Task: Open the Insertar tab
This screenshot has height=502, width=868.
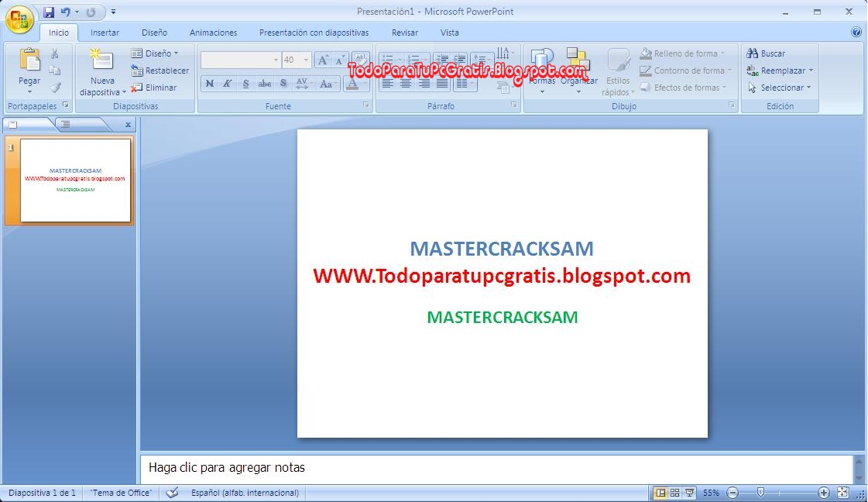Action: tap(105, 33)
